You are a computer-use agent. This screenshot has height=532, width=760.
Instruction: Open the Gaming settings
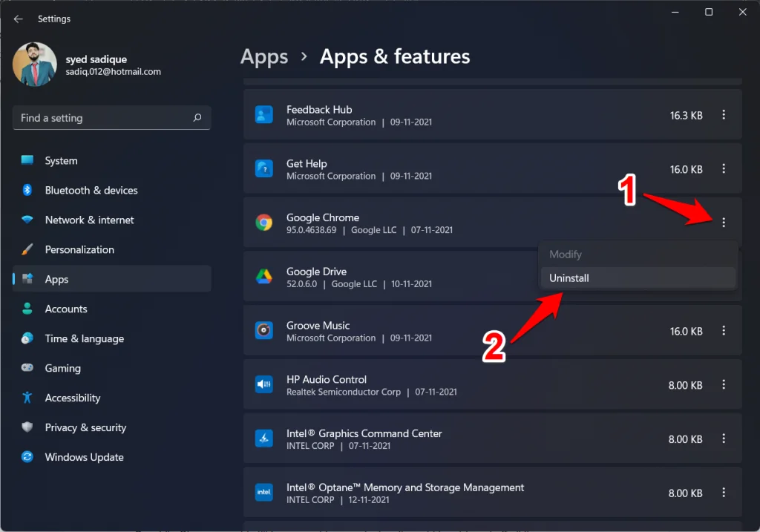pyautogui.click(x=111, y=368)
